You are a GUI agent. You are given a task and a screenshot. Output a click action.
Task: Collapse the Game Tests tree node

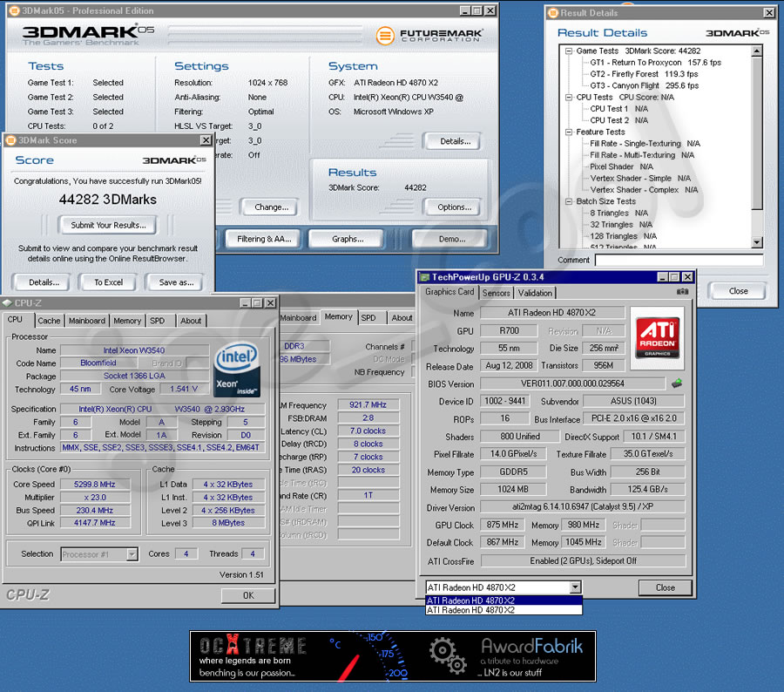pyautogui.click(x=569, y=51)
